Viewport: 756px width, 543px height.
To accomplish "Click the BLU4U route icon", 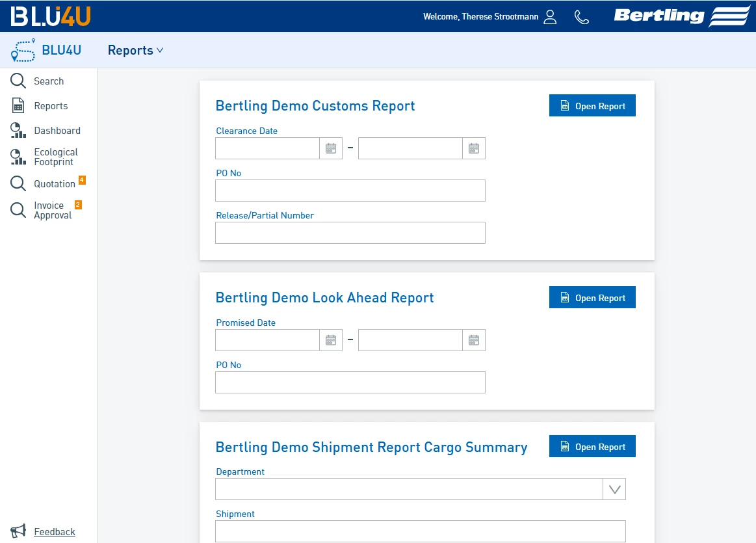I will (x=23, y=50).
